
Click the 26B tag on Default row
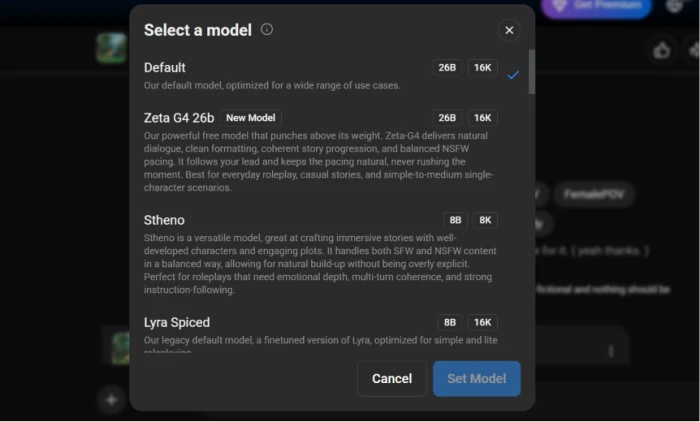(447, 67)
